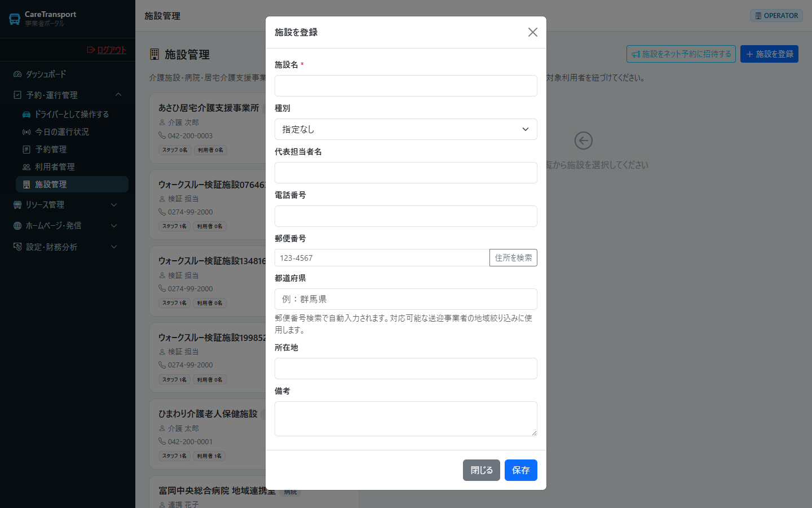812x508 pixels.
Task: Click phone number 042-200-0003
Action: pyautogui.click(x=190, y=135)
